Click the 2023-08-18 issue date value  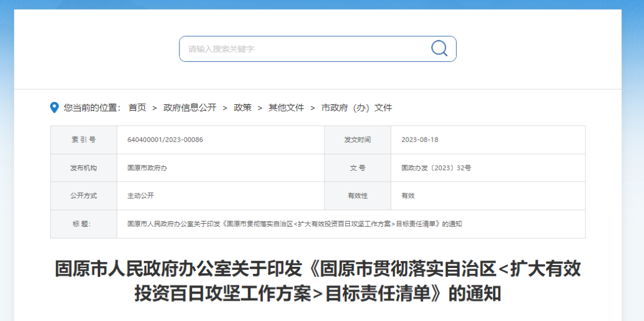[420, 140]
